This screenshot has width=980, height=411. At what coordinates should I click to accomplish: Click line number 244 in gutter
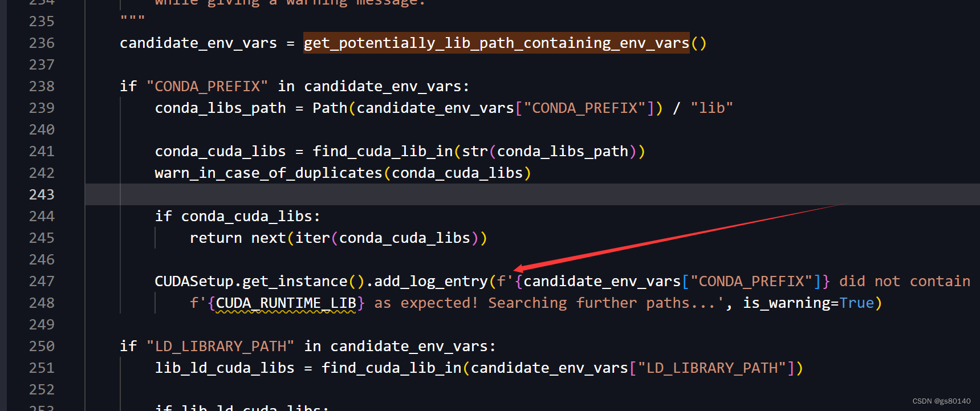(42, 217)
